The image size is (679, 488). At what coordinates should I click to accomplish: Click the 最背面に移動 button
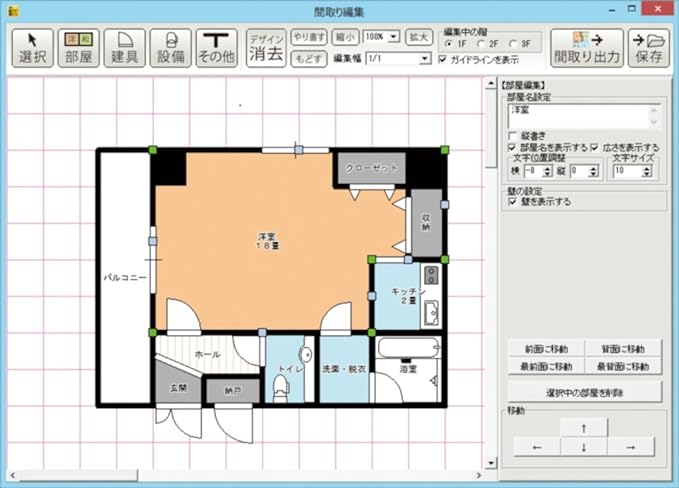(623, 366)
